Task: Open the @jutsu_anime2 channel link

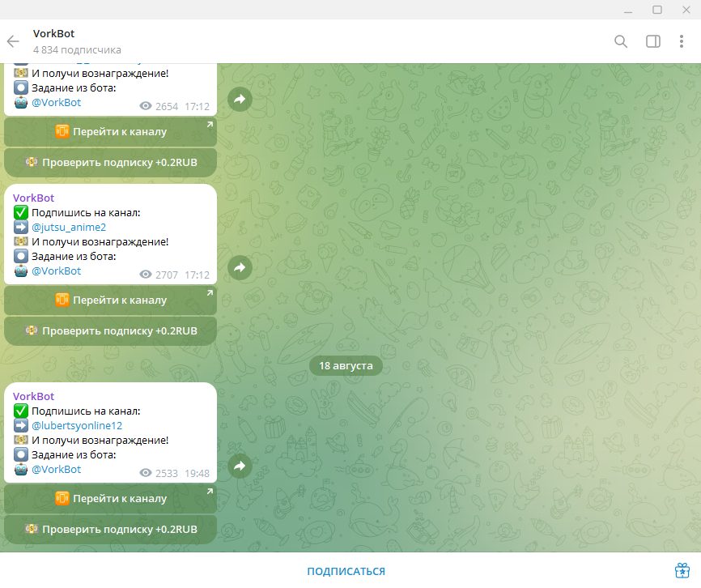Action: 69,227
